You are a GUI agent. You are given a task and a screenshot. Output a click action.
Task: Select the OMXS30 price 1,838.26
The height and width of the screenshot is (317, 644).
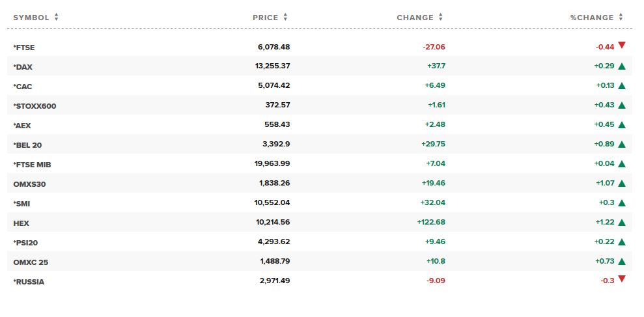pos(275,183)
